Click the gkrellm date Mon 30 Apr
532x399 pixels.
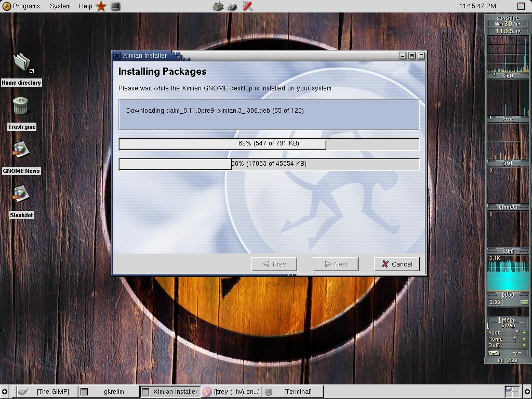click(x=508, y=24)
